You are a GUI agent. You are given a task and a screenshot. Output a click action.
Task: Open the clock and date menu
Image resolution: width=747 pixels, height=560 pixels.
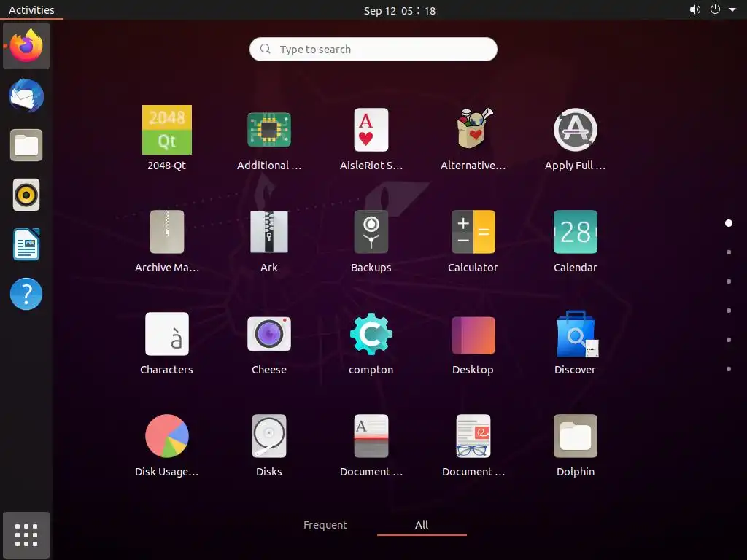pyautogui.click(x=399, y=10)
